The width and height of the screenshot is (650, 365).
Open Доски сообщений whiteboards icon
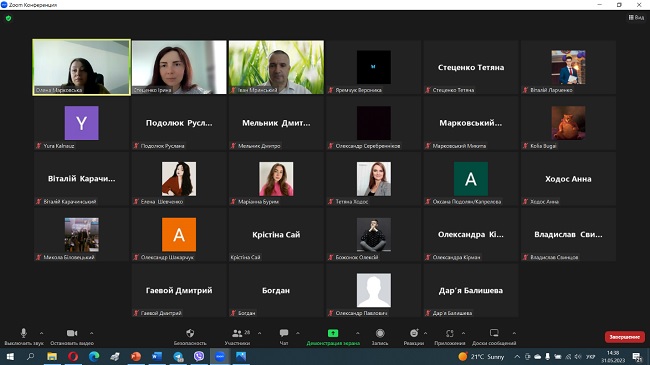click(x=494, y=333)
